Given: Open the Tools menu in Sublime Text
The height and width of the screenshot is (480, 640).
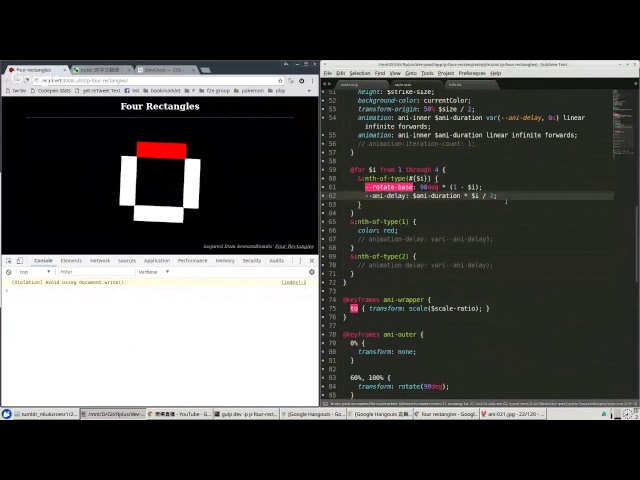Looking at the screenshot, I should [427, 73].
